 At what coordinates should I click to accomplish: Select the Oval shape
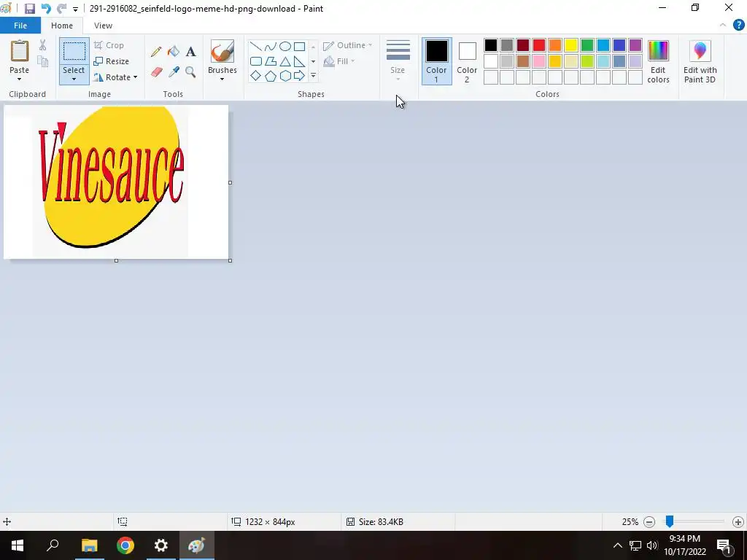tap(285, 46)
